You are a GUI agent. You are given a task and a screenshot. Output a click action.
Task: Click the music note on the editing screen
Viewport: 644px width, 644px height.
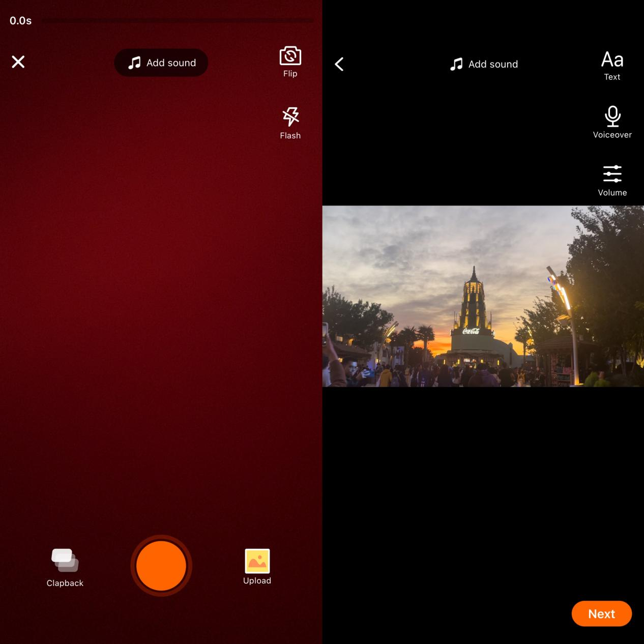(x=456, y=64)
